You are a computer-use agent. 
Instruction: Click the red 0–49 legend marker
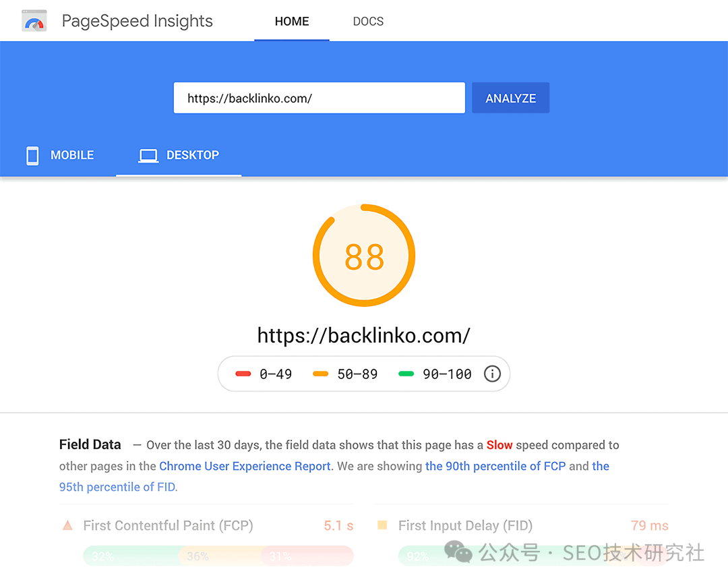pos(243,374)
